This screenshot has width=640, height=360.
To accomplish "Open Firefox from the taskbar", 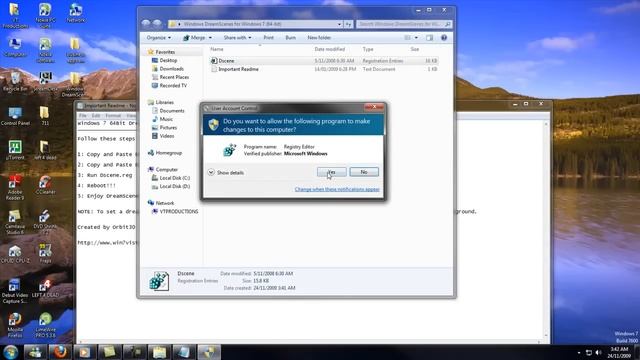I will [x=60, y=352].
